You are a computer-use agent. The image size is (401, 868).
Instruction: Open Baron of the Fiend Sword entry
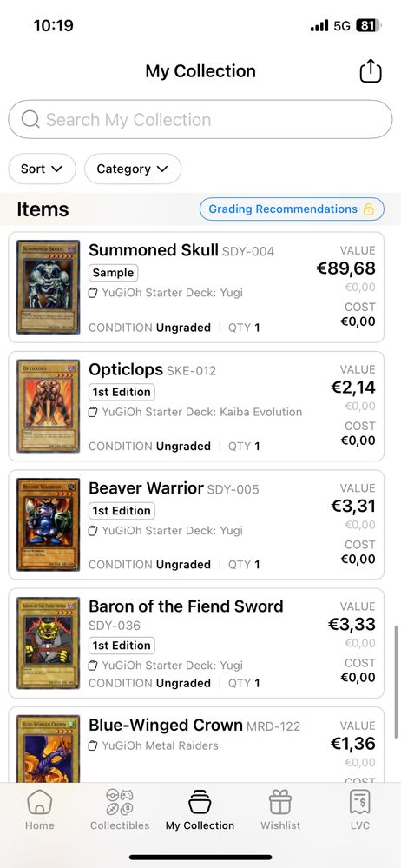pyautogui.click(x=196, y=643)
